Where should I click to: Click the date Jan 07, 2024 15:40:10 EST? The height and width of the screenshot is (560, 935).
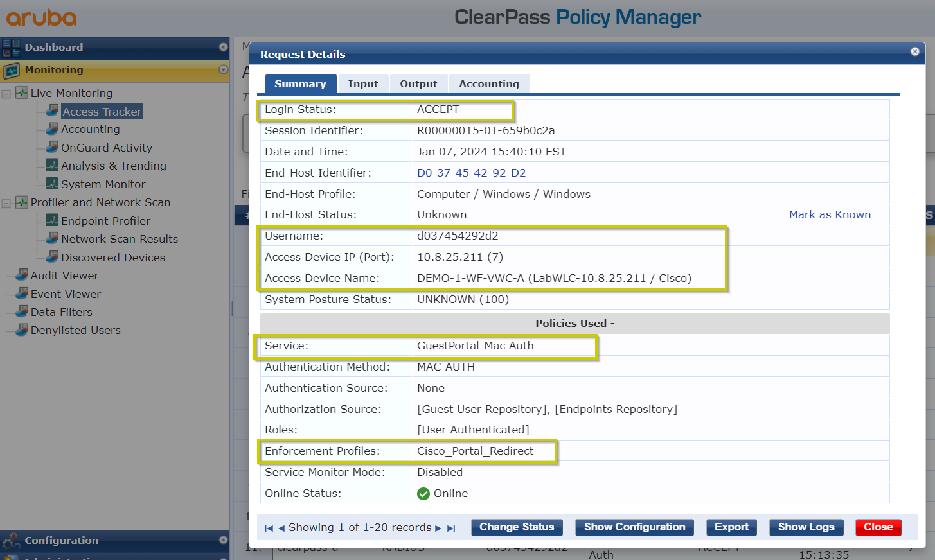click(x=492, y=152)
